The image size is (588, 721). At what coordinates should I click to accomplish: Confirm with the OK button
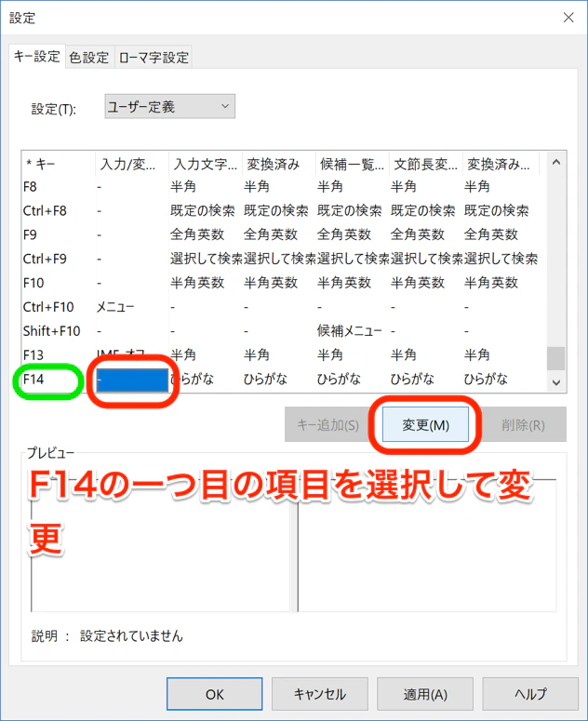(215, 693)
